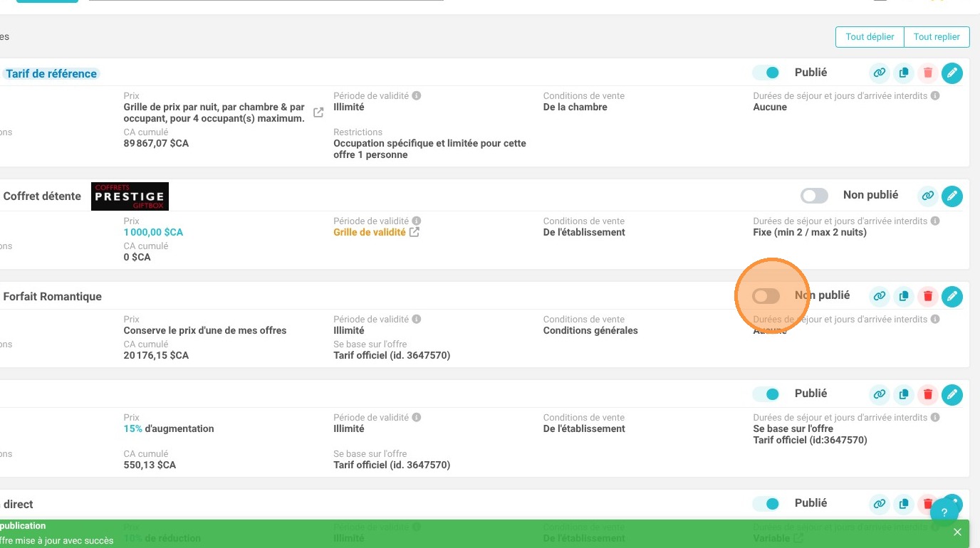Show validity period info for 15% d'augmentation offer

(416, 417)
